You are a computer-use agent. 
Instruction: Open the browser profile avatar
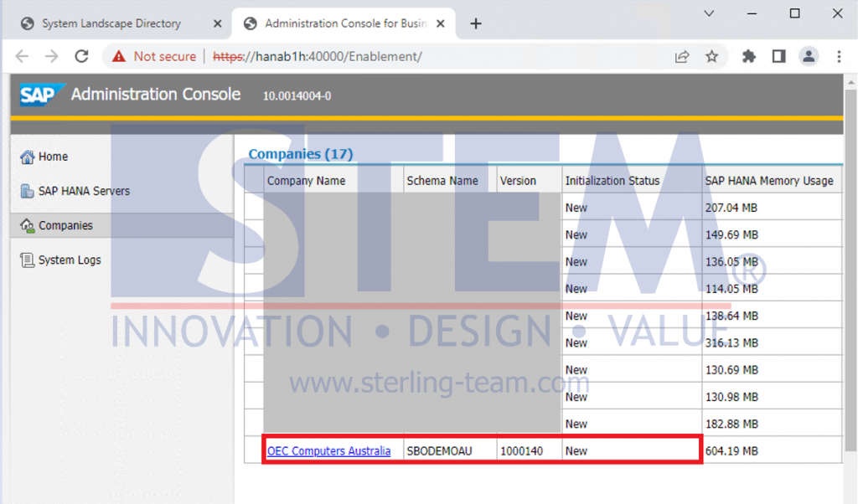[x=808, y=56]
